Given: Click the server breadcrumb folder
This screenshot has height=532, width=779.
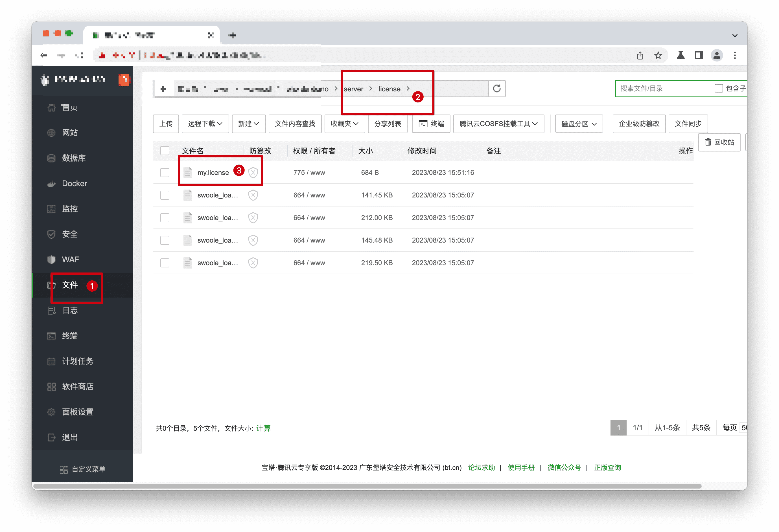Looking at the screenshot, I should click(353, 89).
